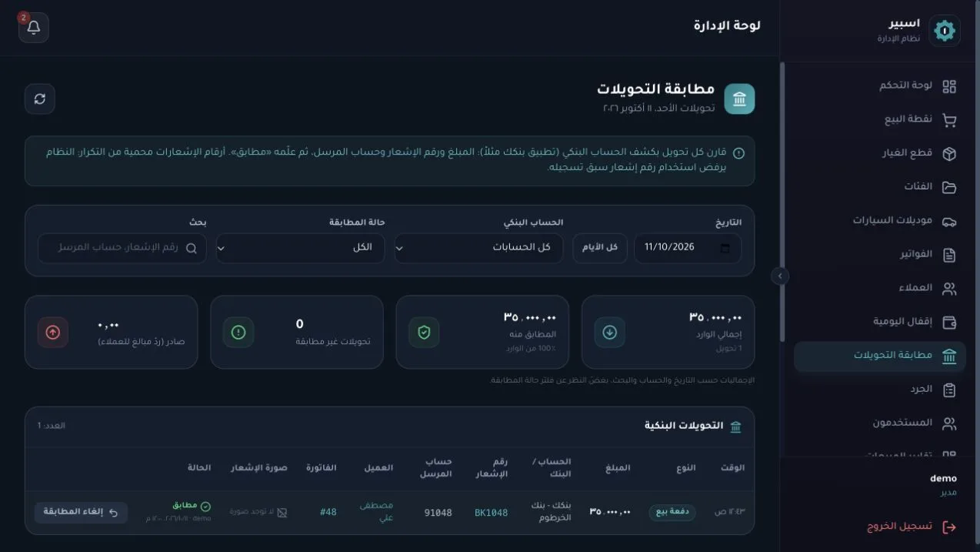Click the اسبير gear logo
Screen dimensions: 980x552
click(944, 31)
